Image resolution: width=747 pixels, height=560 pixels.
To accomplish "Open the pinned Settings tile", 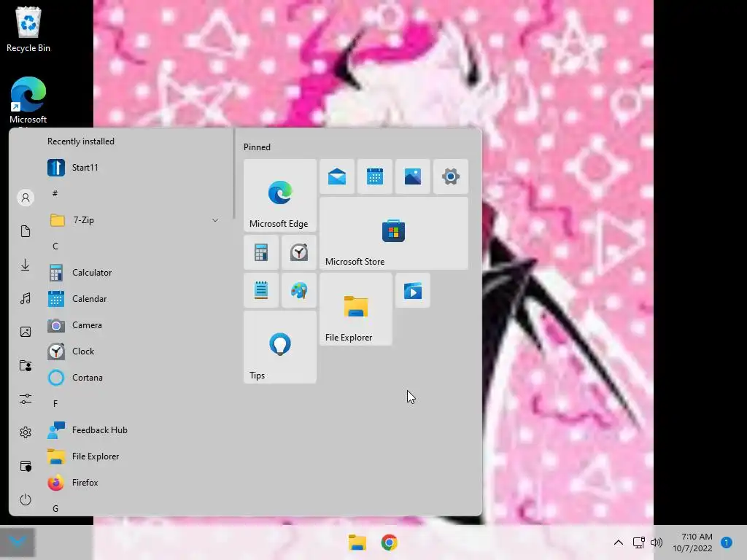I will [x=451, y=176].
